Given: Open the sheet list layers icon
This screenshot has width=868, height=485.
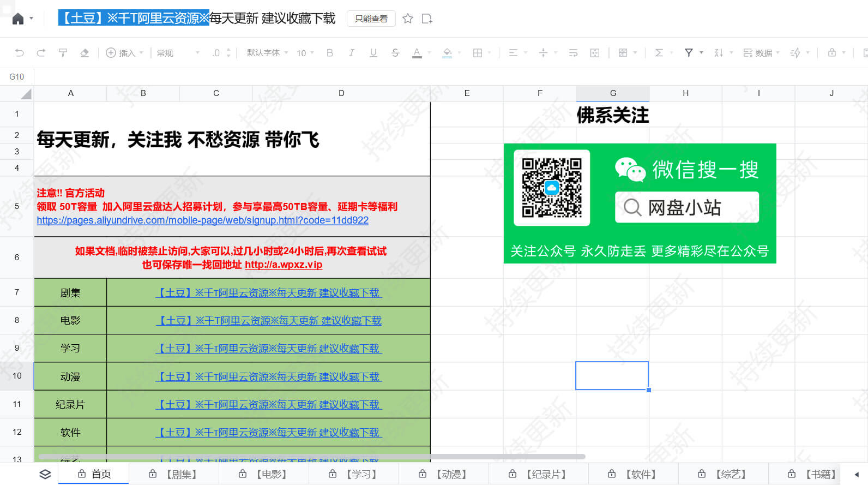Looking at the screenshot, I should 45,475.
